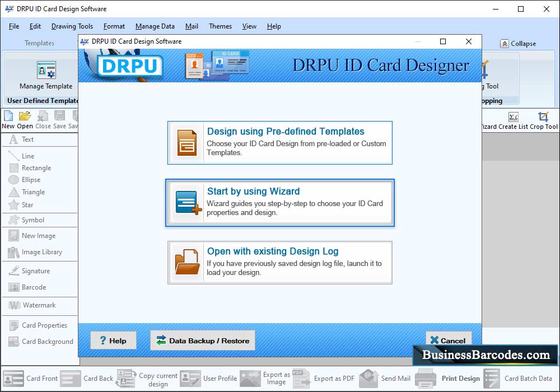Open the Mail menu
This screenshot has width=560, height=392.
pos(192,26)
